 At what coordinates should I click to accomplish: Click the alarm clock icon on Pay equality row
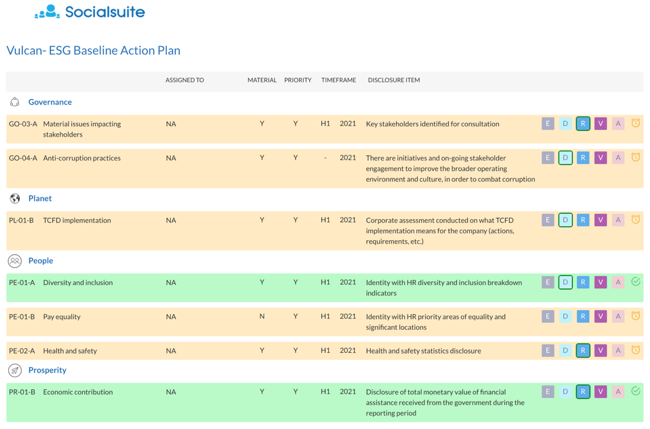[x=635, y=316]
